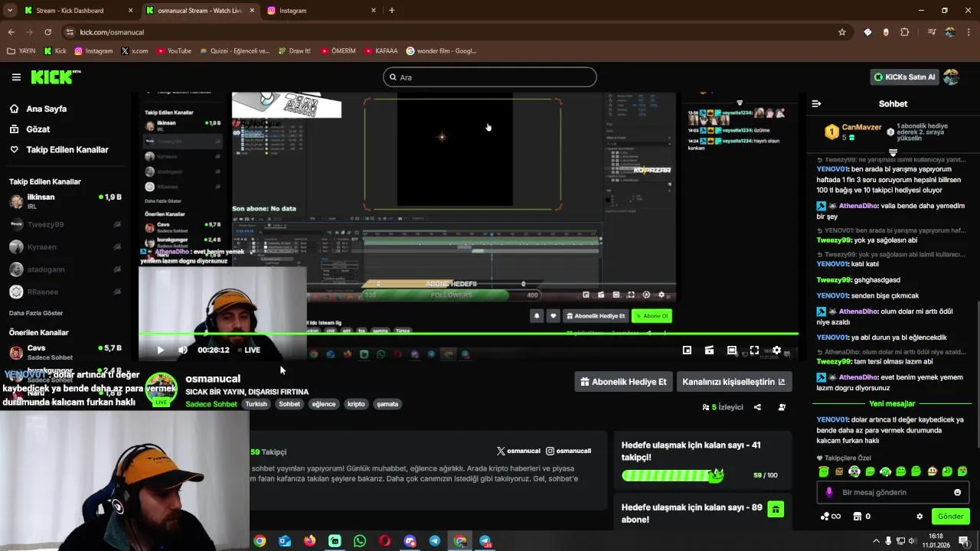This screenshot has height=551, width=980.
Task: Open the chat shop icon
Action: [x=857, y=517]
